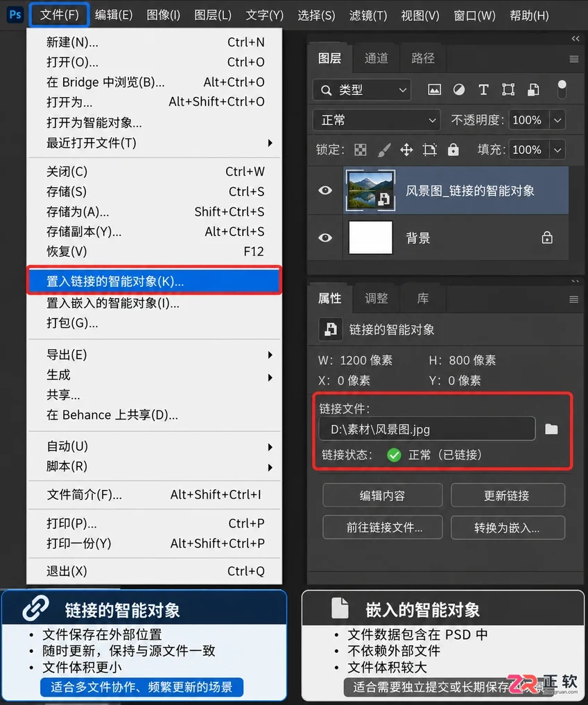Click the 转换为嵌入... button
The image size is (588, 705).
tap(508, 528)
